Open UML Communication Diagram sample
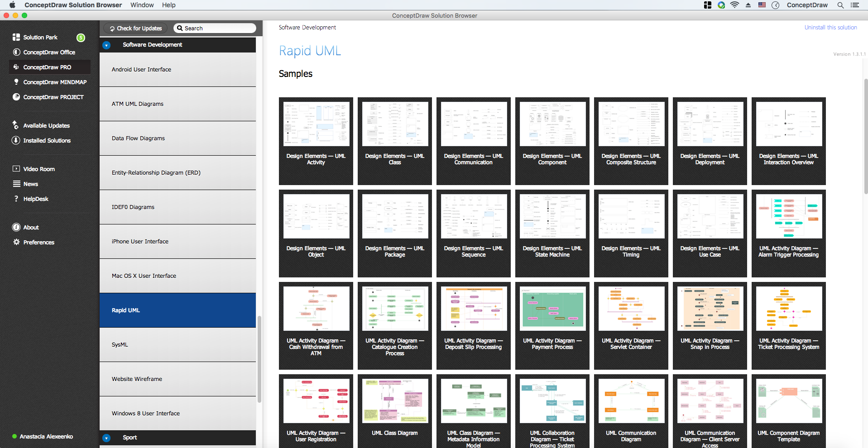The image size is (868, 448). 631,411
